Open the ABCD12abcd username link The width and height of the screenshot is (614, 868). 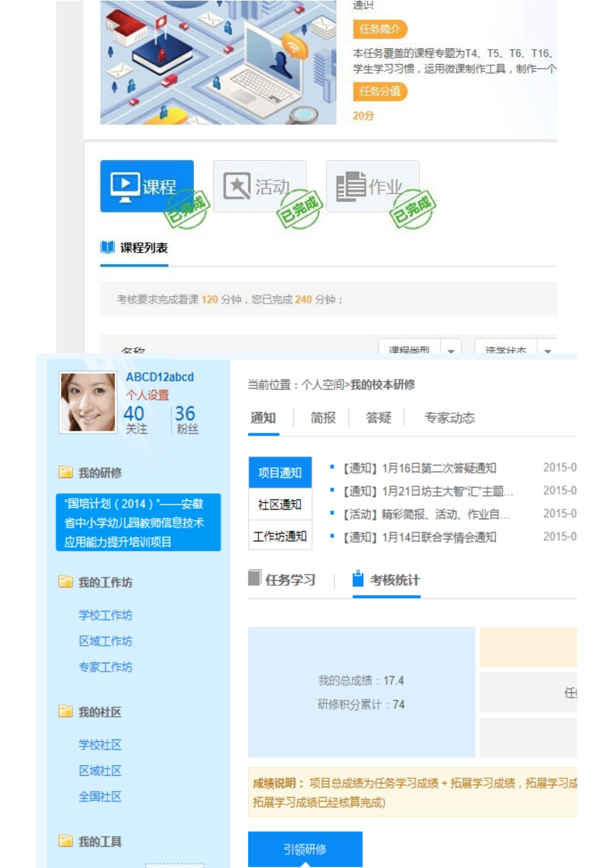click(x=160, y=377)
